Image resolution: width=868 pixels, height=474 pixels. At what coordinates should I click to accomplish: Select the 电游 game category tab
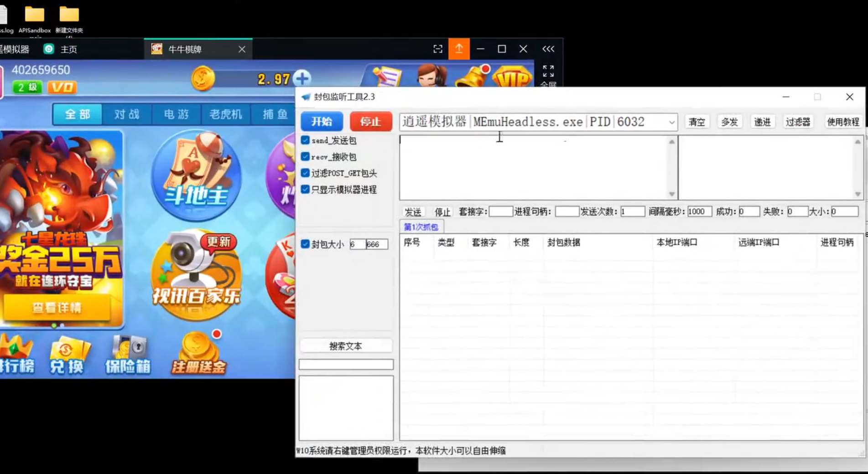pos(176,114)
